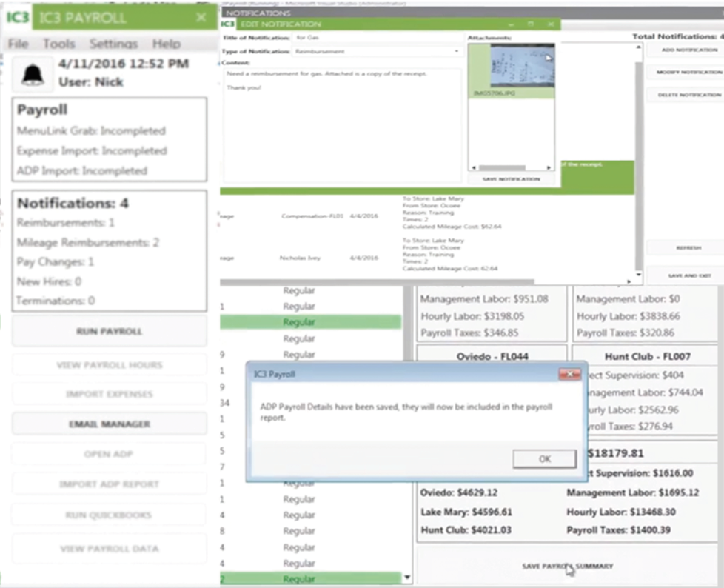Close the IC3 Payroll message dialog
This screenshot has width=724, height=588.
(x=569, y=375)
